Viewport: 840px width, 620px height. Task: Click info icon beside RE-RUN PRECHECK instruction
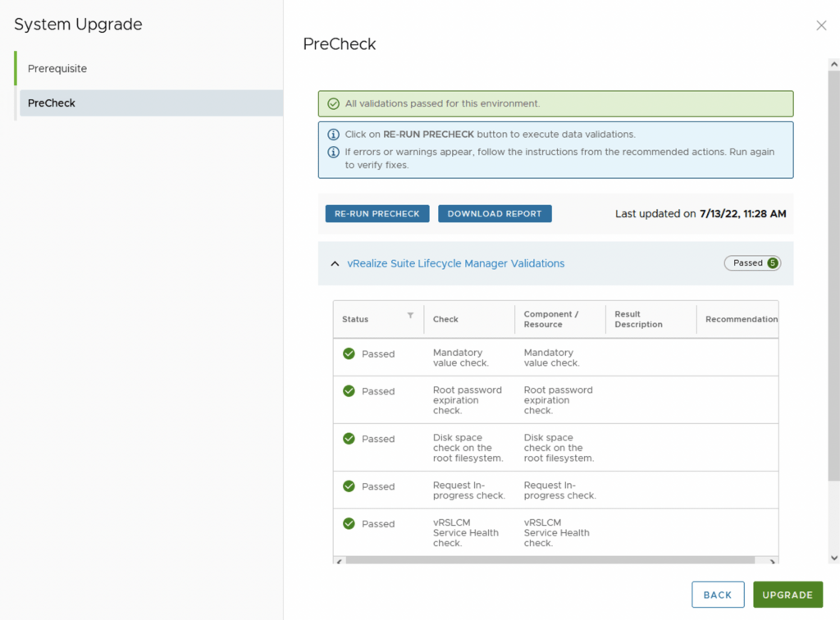[333, 134]
